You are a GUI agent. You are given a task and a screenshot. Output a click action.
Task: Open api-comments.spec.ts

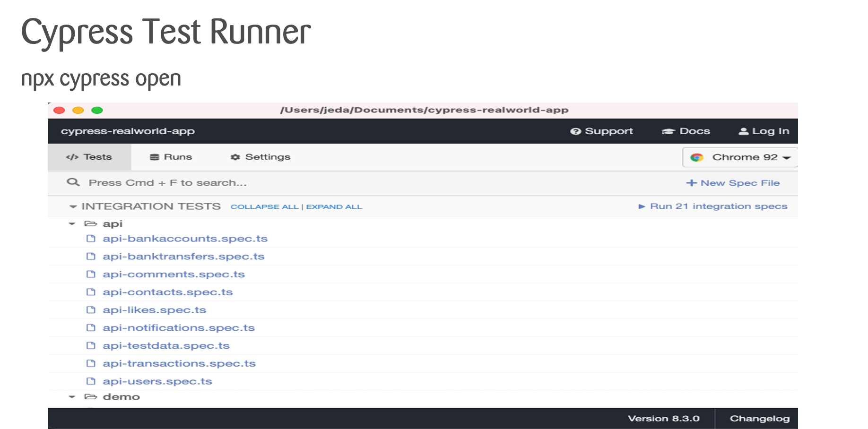[x=174, y=275]
